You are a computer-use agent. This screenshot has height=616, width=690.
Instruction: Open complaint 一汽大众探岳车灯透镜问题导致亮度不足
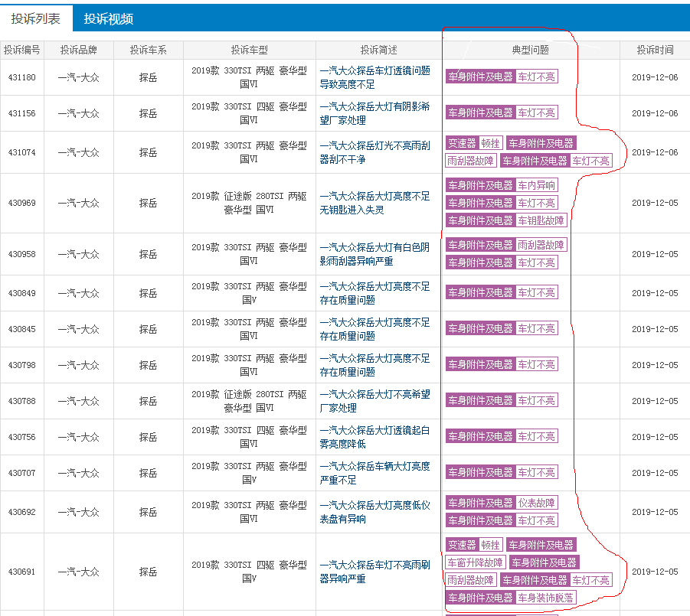click(x=374, y=77)
